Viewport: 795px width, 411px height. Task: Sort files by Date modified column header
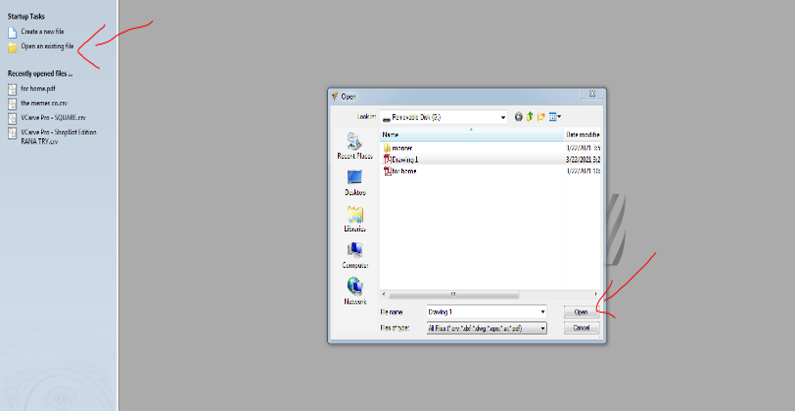pyautogui.click(x=582, y=135)
